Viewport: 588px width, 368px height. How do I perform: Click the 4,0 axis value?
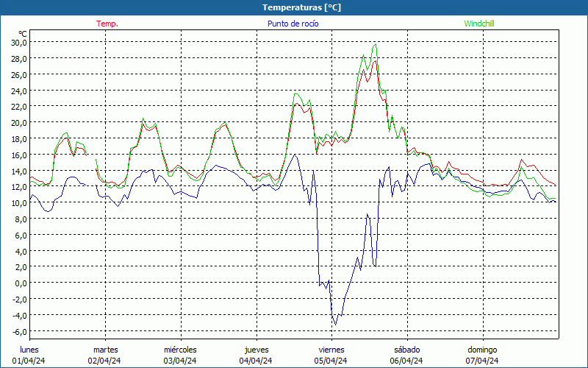(21, 252)
